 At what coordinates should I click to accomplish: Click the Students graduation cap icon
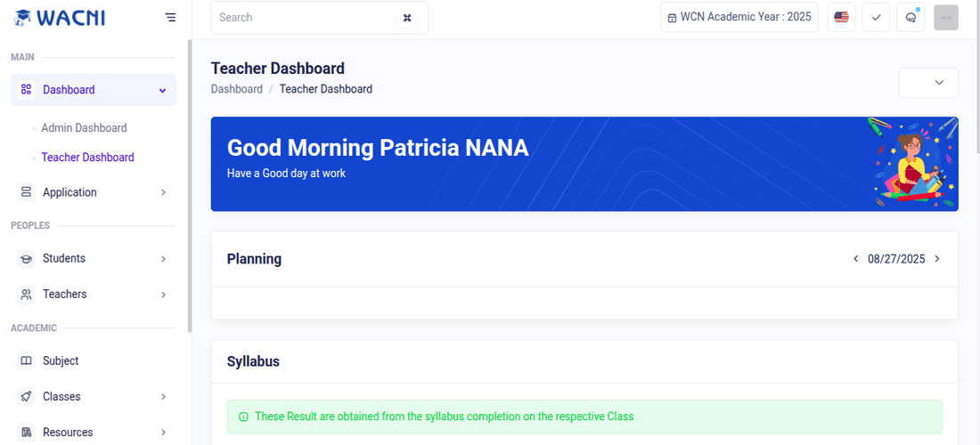coord(26,259)
